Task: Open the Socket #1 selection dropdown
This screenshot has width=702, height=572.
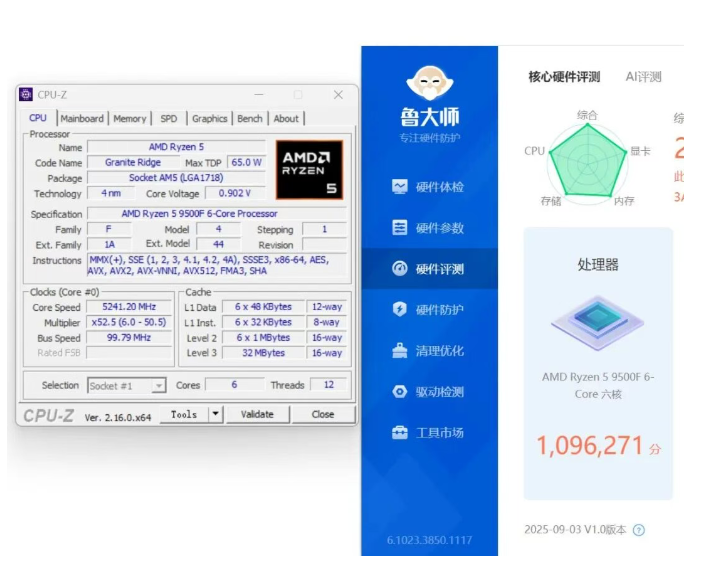Action: point(127,386)
